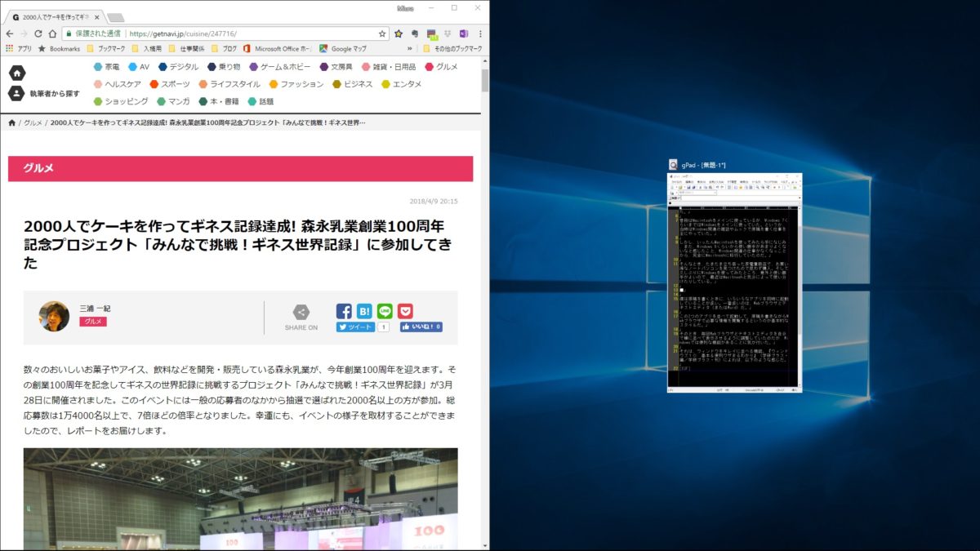Click the address bar URL
The width and height of the screenshot is (980, 551).
pos(183,33)
